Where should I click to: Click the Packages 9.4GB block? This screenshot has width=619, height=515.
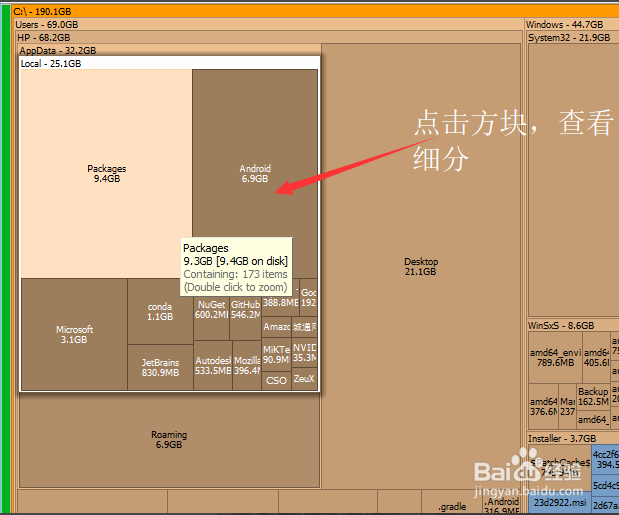tap(107, 174)
